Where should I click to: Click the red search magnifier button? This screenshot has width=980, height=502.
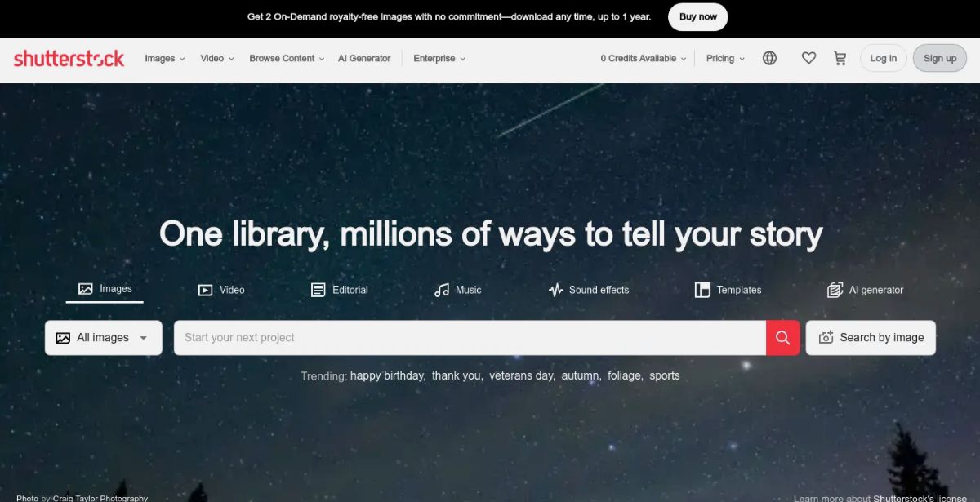[x=782, y=338]
